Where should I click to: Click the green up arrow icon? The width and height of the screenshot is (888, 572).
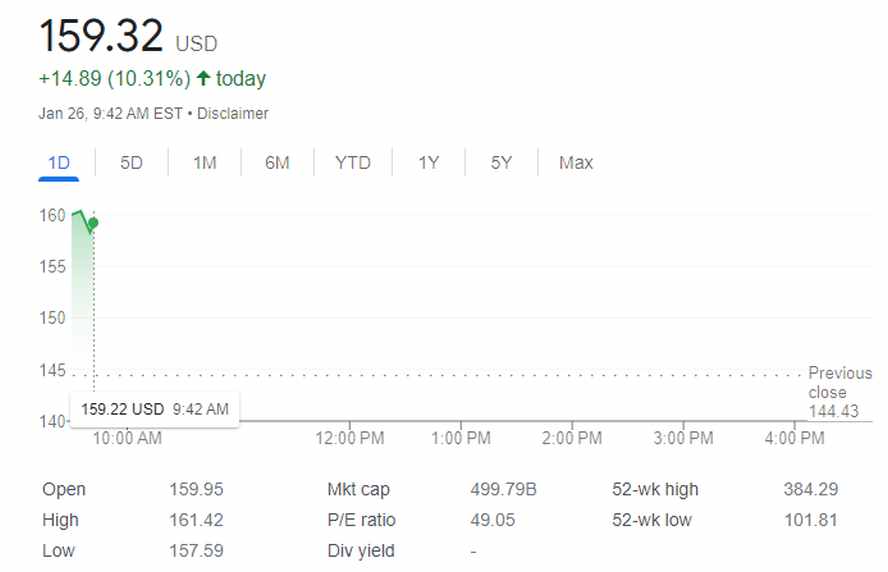203,78
